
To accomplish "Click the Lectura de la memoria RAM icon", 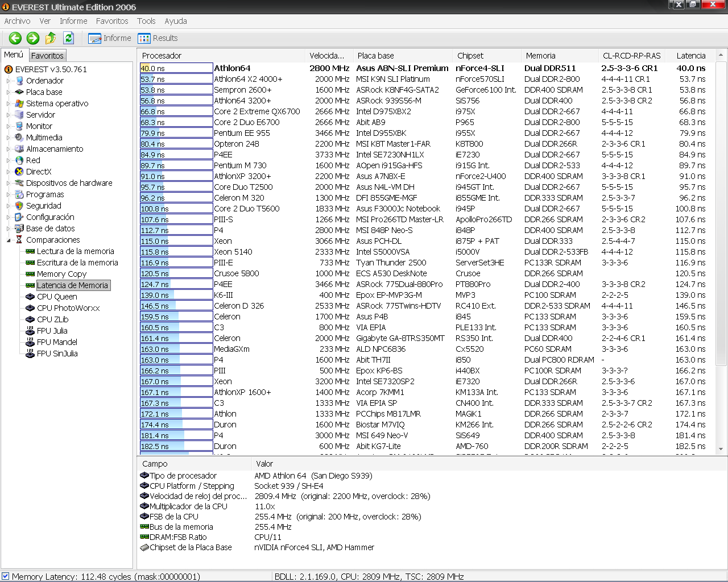I will coord(30,251).
